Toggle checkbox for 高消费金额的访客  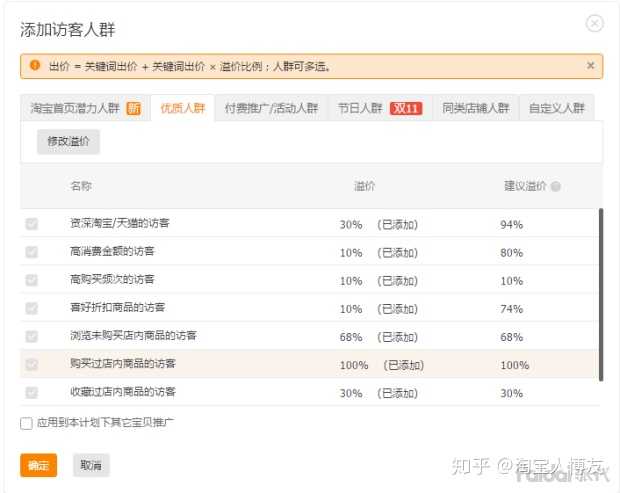pyautogui.click(x=32, y=252)
